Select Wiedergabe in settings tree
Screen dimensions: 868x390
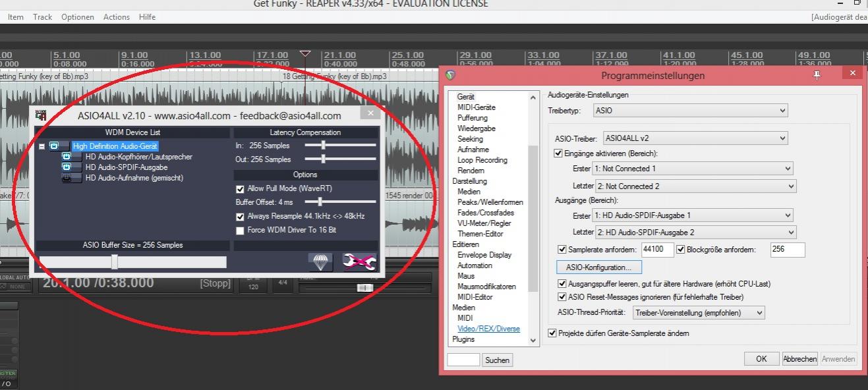tap(477, 128)
